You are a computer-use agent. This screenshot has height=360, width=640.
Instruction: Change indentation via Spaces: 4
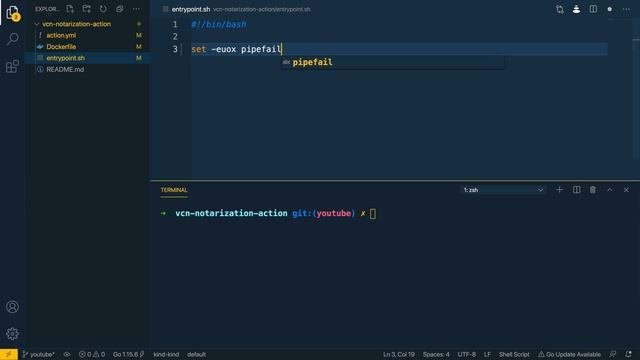(x=436, y=354)
